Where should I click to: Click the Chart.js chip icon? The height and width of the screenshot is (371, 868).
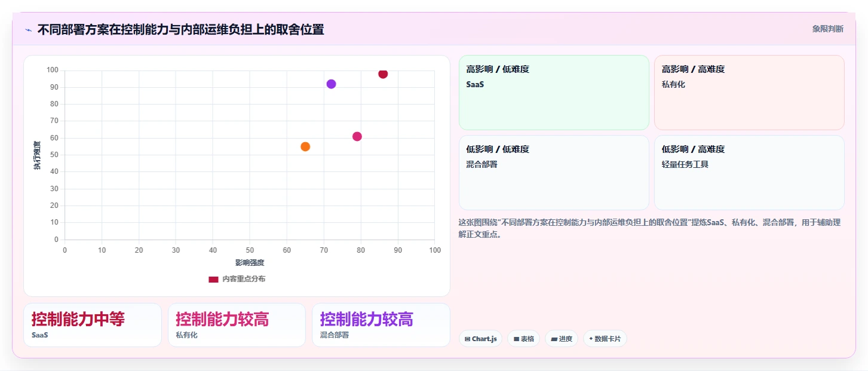point(467,339)
